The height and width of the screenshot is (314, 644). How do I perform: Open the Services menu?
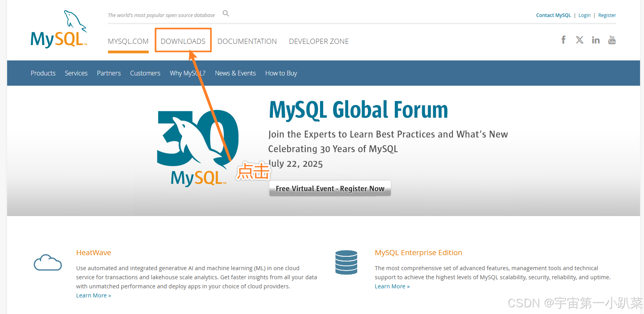[x=76, y=73]
